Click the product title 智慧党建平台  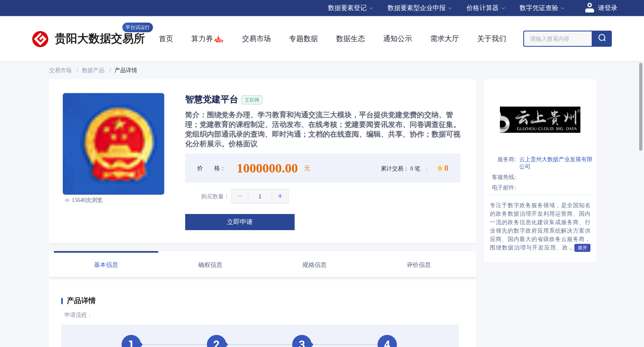point(211,100)
